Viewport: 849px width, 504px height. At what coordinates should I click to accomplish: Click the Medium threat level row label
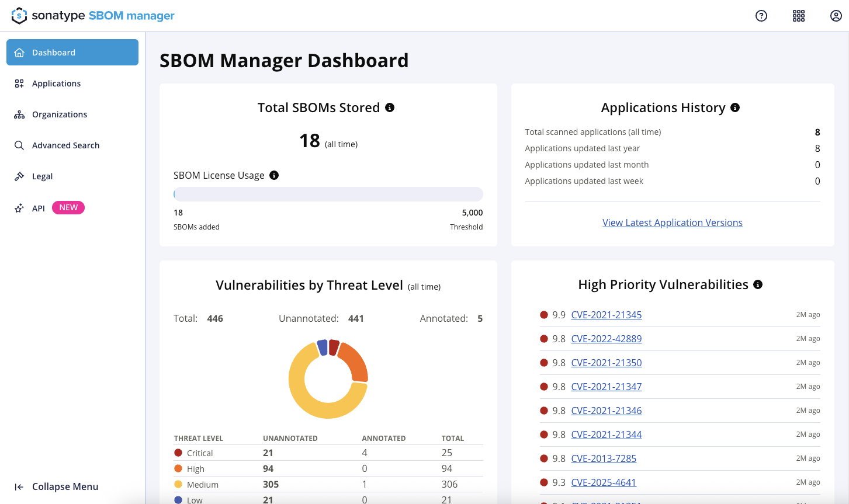click(x=203, y=485)
